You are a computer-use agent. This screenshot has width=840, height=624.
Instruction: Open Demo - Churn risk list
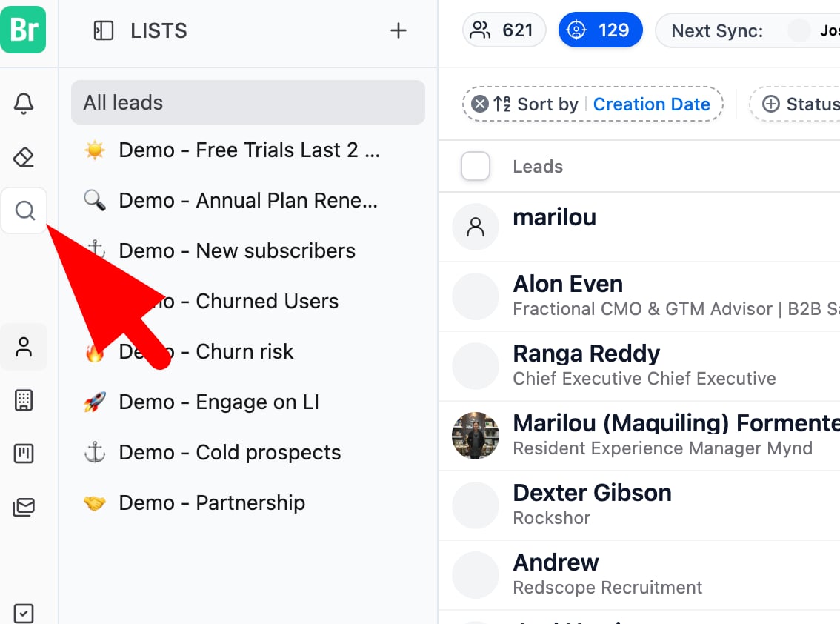pos(248,352)
